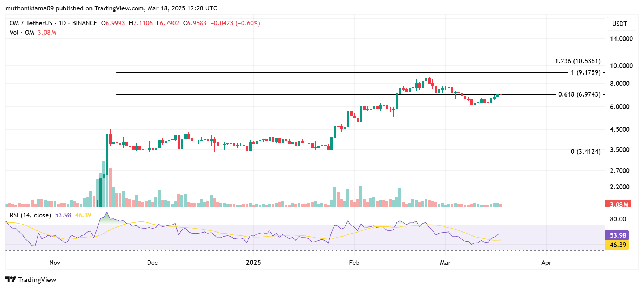Click the 1D interval label
Screen dimensions: 644x289
(62, 23)
